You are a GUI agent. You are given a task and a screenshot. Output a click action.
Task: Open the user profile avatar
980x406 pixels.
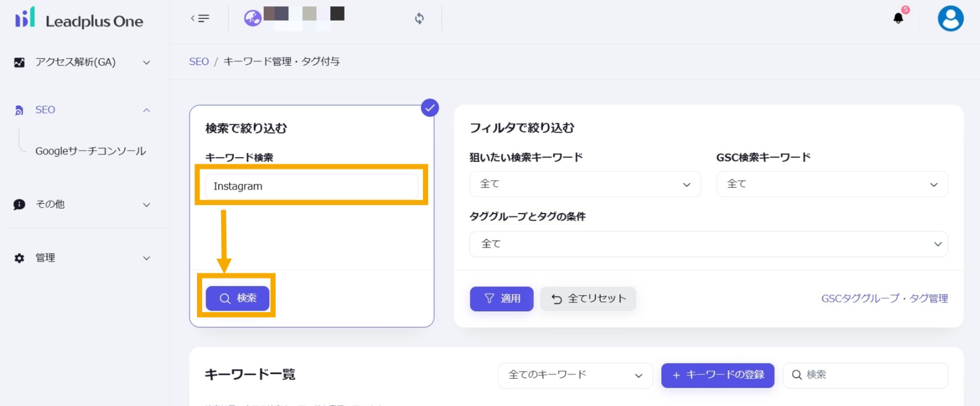point(950,18)
